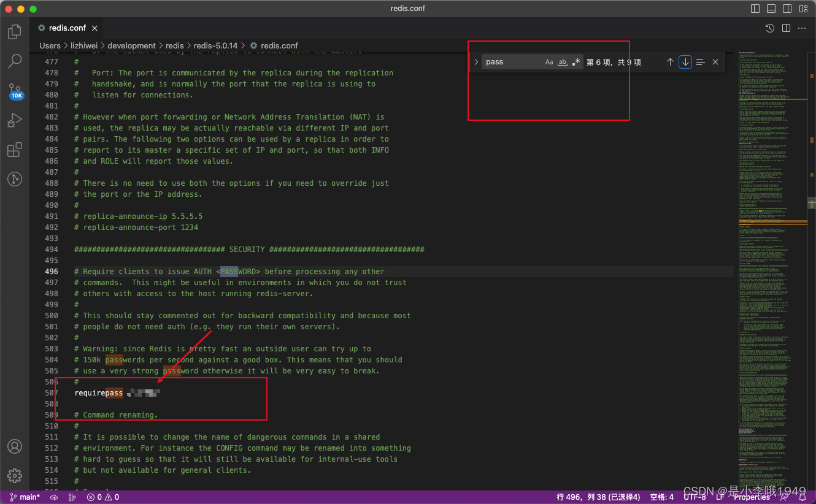This screenshot has height=504, width=816.
Task: Toggle Match Case in find widget
Action: click(x=549, y=62)
